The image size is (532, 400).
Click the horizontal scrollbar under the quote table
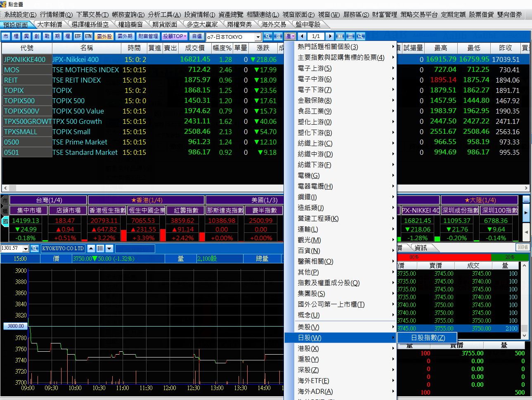(266, 188)
